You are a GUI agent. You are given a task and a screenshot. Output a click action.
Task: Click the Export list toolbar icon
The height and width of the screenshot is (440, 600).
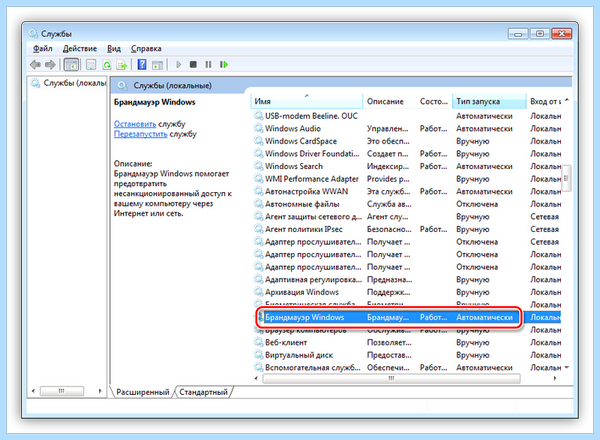(x=122, y=65)
